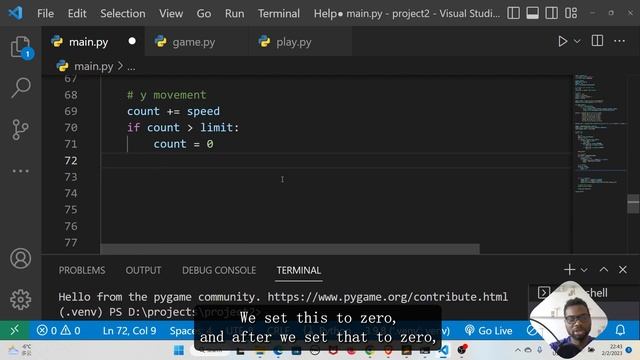The width and height of the screenshot is (640, 360).
Task: Maximize the panel with the up chevron
Action: [x=603, y=270]
